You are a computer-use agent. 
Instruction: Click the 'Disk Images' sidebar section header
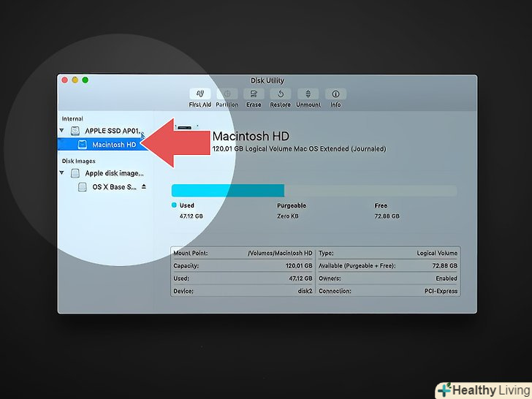click(78, 161)
